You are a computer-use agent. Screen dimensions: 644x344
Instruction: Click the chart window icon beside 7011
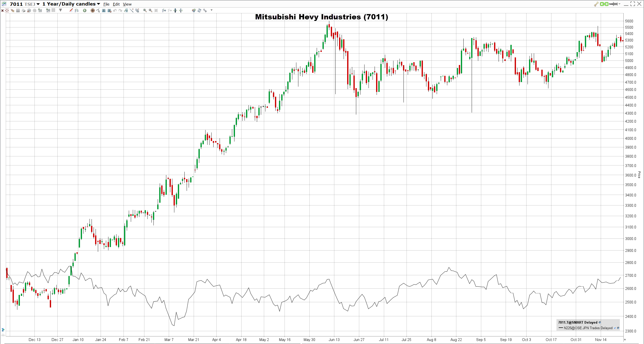pos(4,4)
